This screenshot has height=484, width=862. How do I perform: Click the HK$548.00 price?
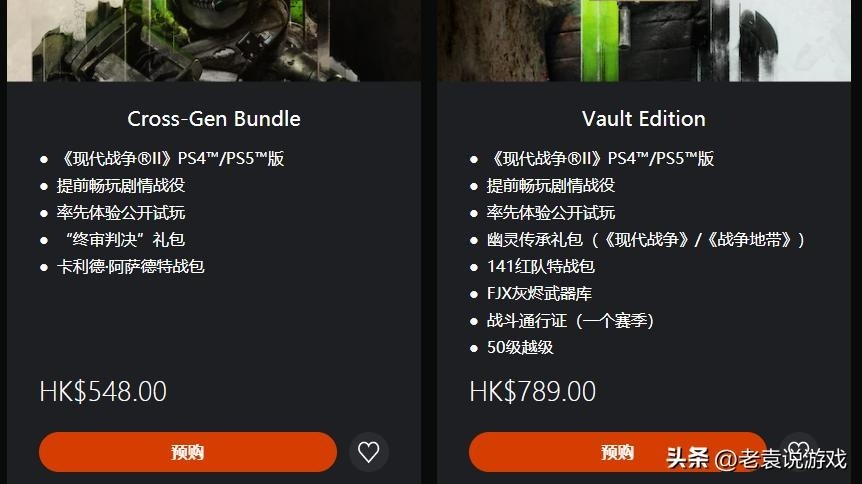[103, 392]
